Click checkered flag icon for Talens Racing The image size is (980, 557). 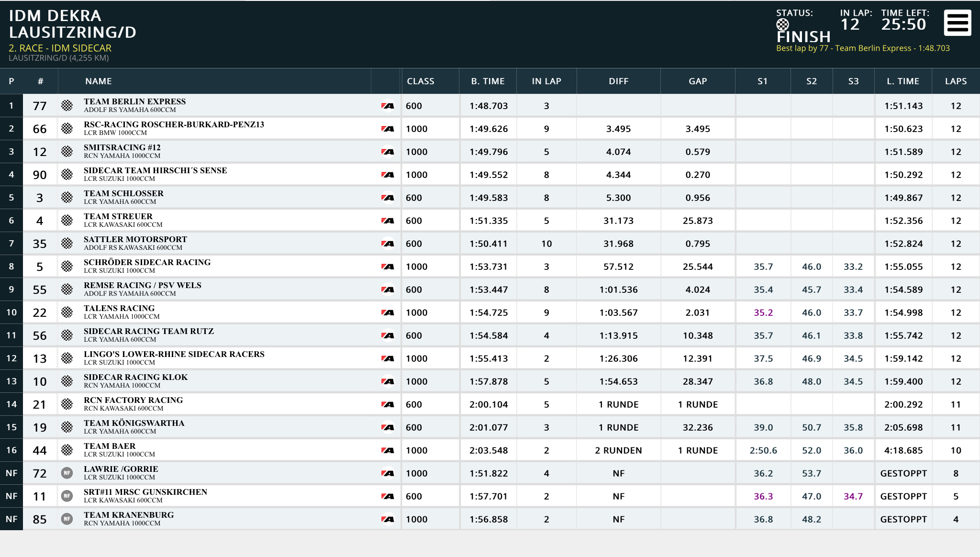tap(67, 312)
